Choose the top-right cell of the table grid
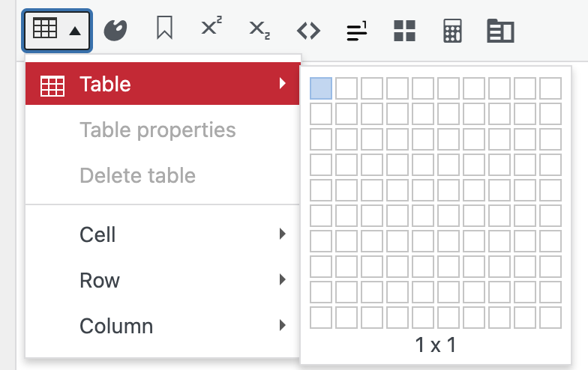Screen dimensions: 588x370 point(550,88)
